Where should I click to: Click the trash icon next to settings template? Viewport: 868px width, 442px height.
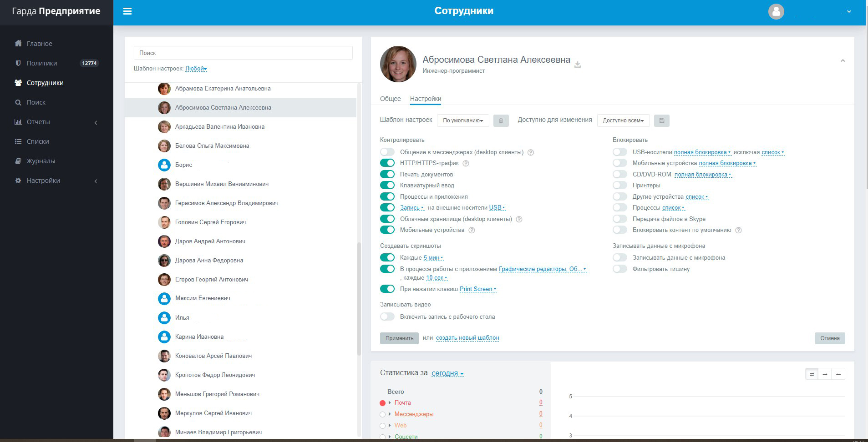(x=501, y=121)
